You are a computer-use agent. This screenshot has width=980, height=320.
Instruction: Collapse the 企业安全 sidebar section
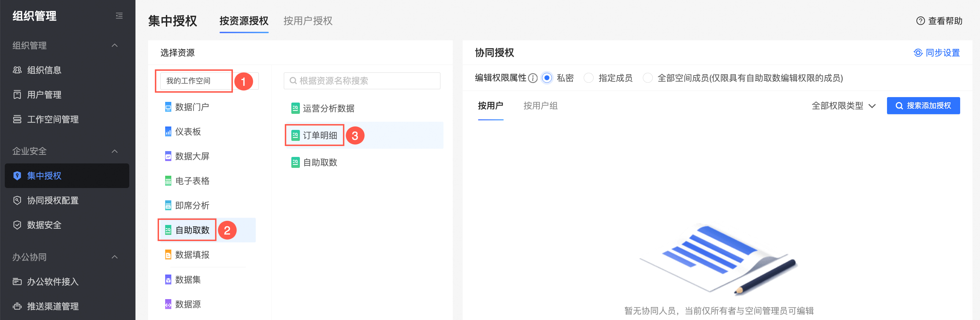(115, 151)
